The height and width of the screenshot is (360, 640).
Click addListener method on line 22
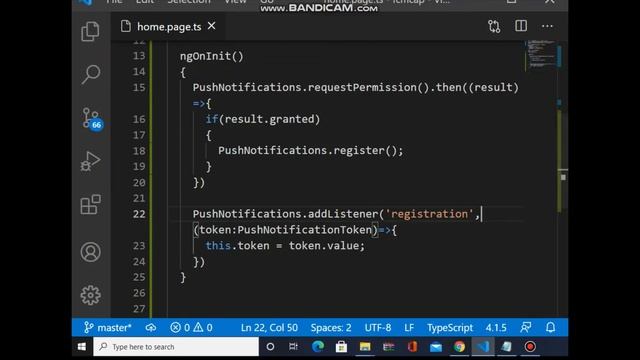(x=343, y=214)
